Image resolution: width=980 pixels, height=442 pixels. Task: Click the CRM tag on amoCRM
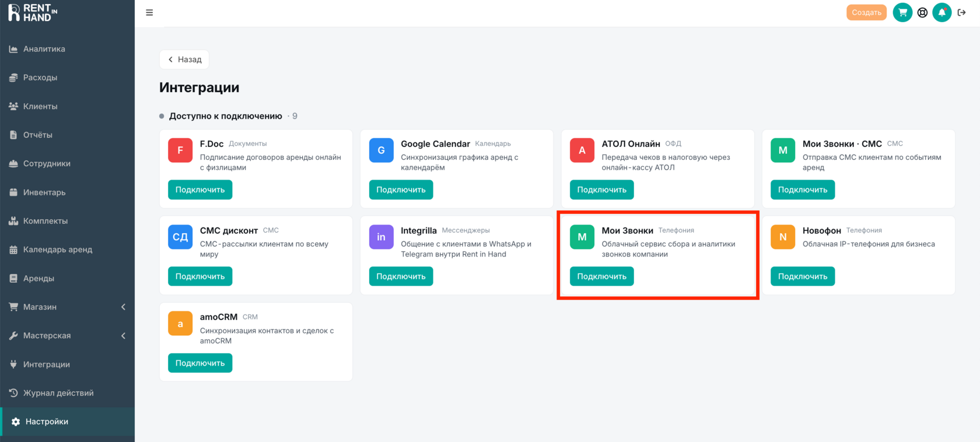250,317
